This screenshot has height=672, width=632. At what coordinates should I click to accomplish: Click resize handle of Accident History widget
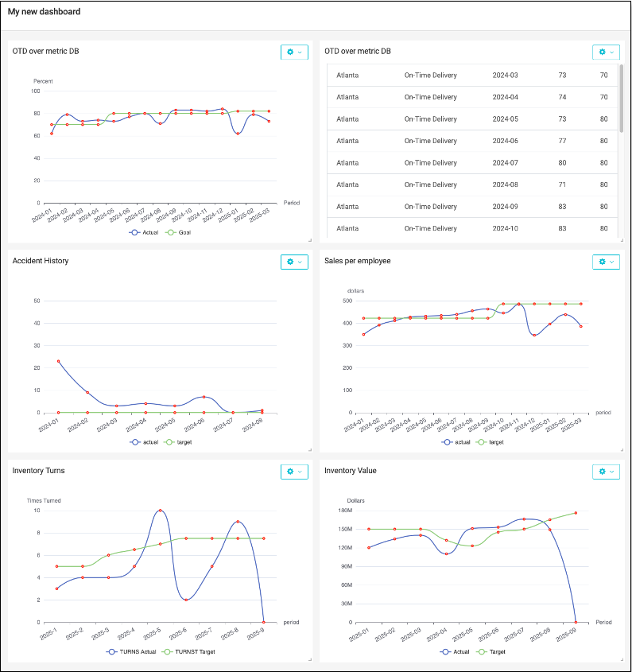point(310,449)
